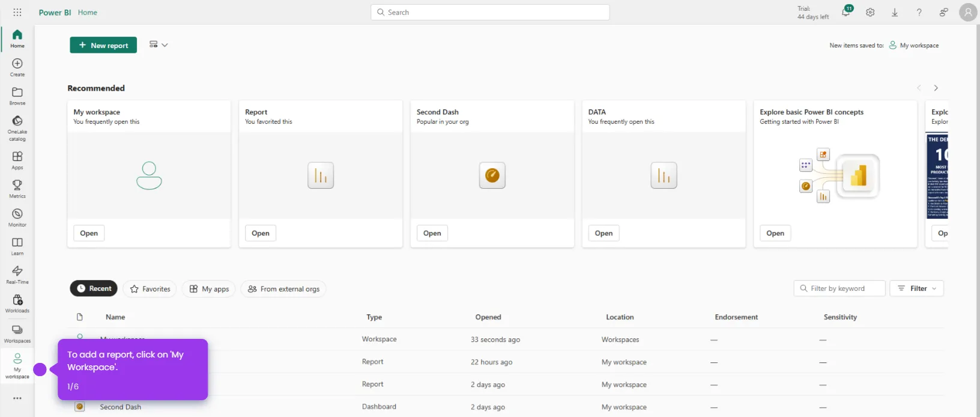
Task: Open Monitor in the left navigation
Action: (17, 218)
